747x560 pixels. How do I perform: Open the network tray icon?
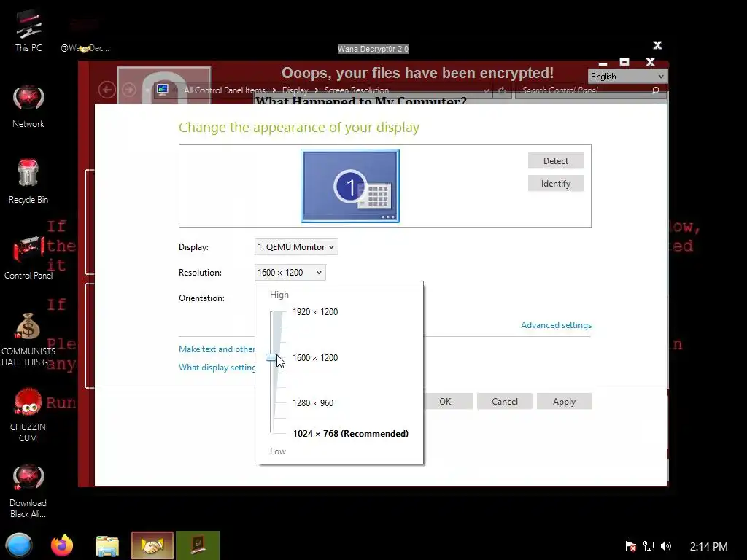[x=649, y=546]
